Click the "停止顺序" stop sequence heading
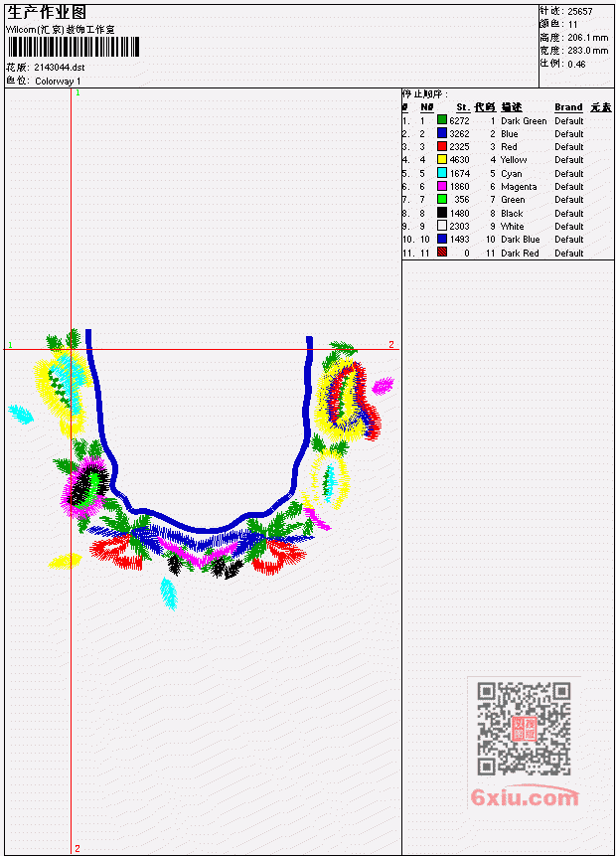Image resolution: width=616 pixels, height=856 pixels. (x=424, y=93)
